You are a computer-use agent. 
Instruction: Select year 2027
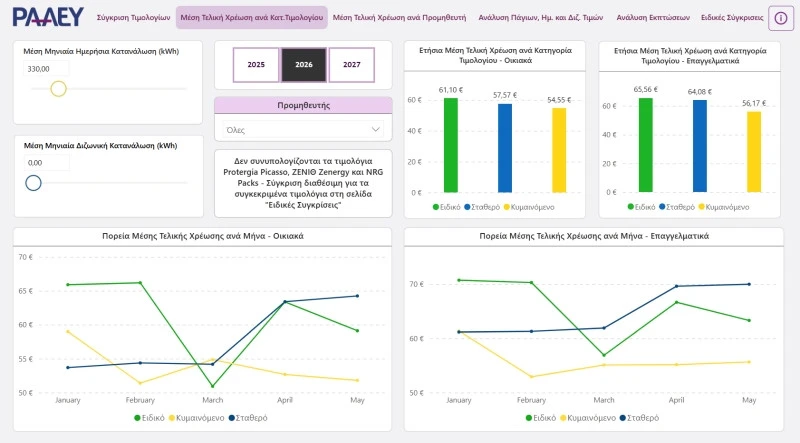(352, 65)
